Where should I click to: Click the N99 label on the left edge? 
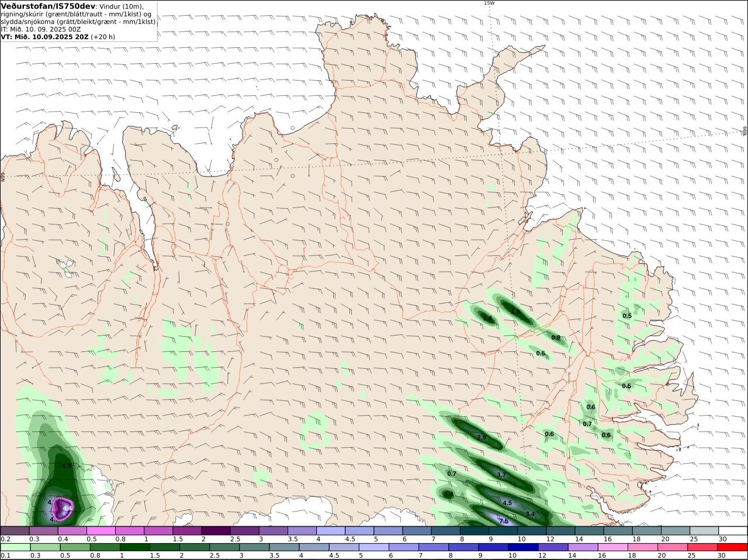[x=3, y=177]
